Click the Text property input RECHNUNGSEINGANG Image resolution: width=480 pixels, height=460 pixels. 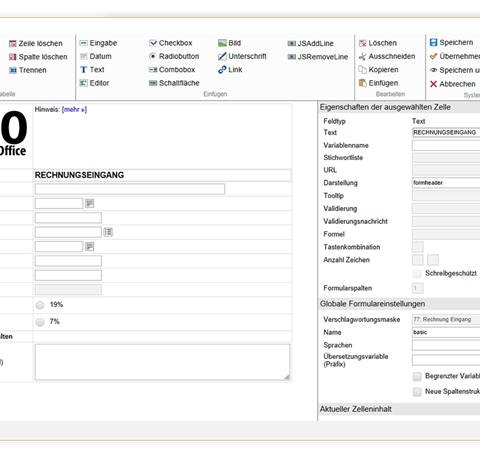pos(446,133)
